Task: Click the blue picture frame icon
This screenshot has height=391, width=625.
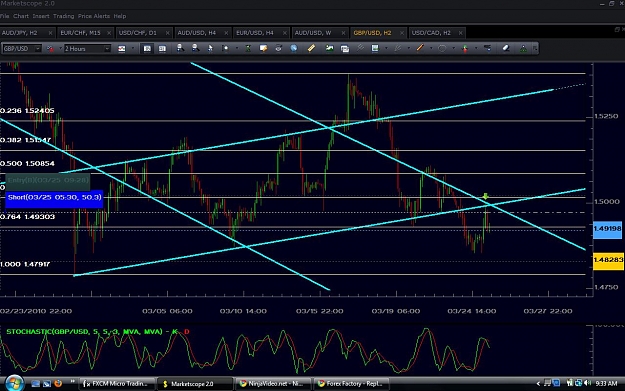Action: [x=375, y=48]
